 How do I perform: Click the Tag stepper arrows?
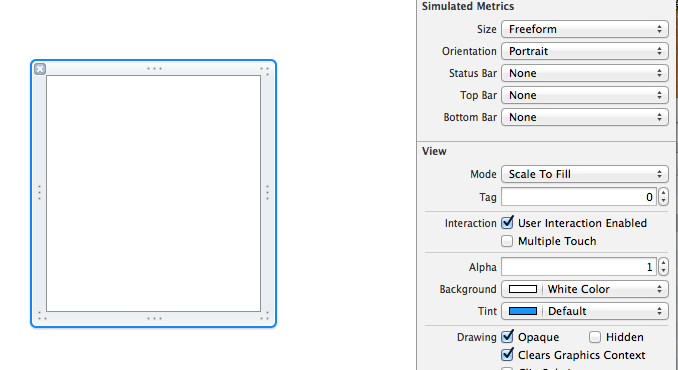point(663,197)
